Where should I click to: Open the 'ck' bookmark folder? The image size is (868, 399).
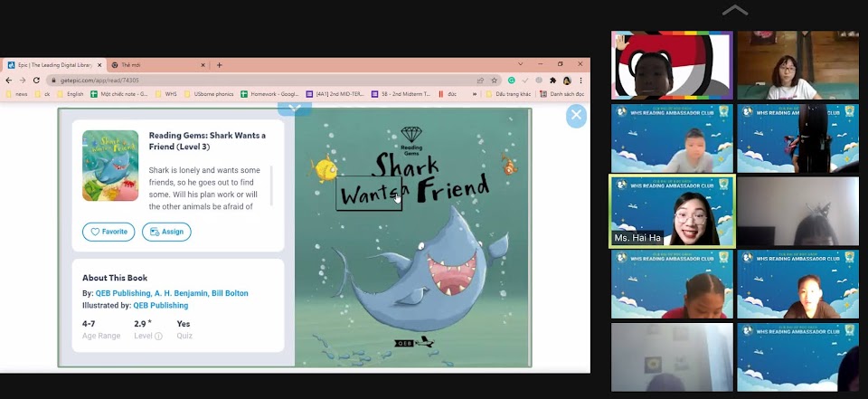click(42, 94)
